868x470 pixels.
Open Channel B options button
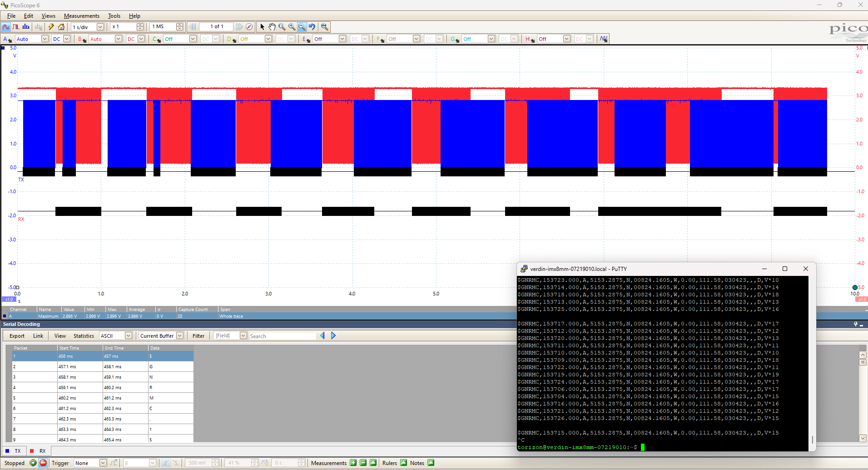pyautogui.click(x=82, y=39)
